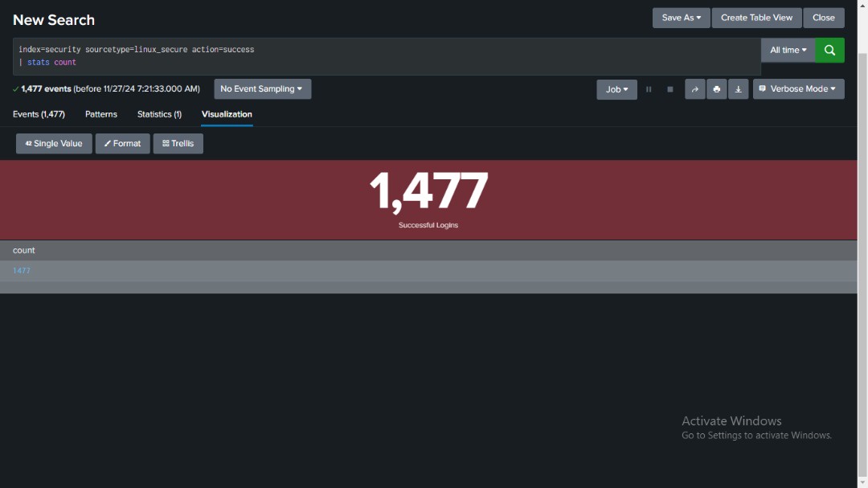
Task: Open the All time time range picker
Action: pos(787,50)
